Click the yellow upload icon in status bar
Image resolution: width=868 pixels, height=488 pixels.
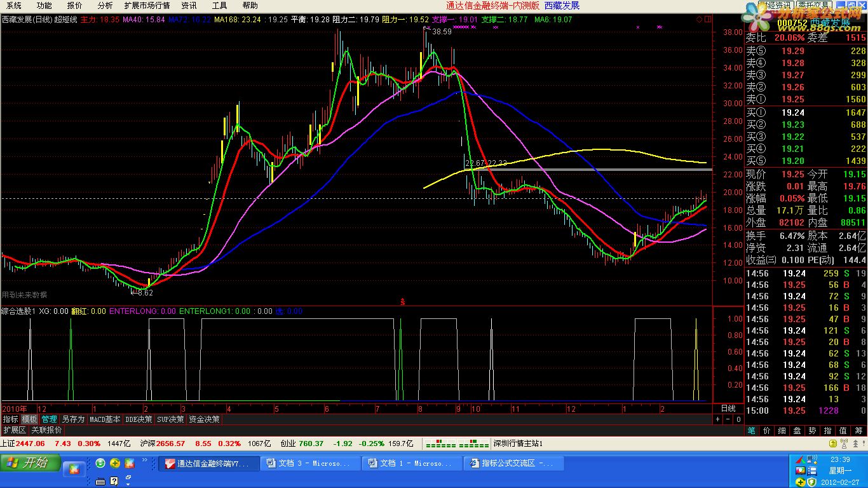tap(833, 444)
